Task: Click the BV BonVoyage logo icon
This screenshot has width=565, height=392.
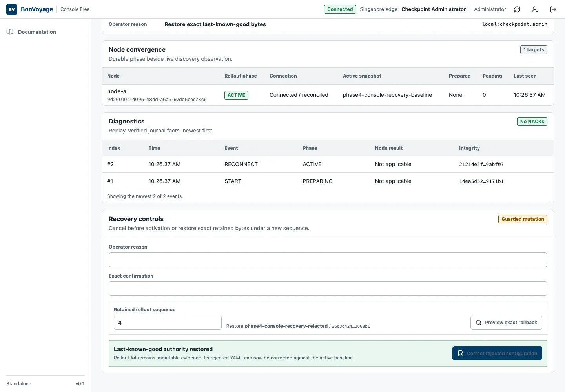Action: pyautogui.click(x=12, y=9)
